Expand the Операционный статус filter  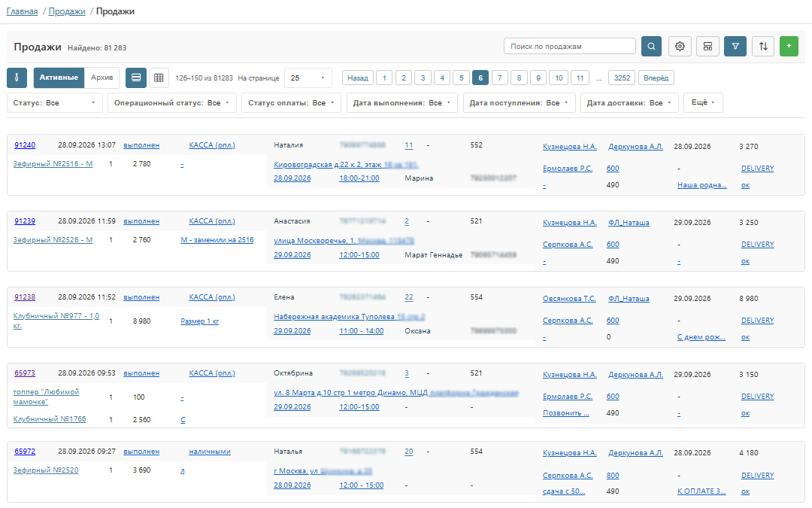click(172, 102)
